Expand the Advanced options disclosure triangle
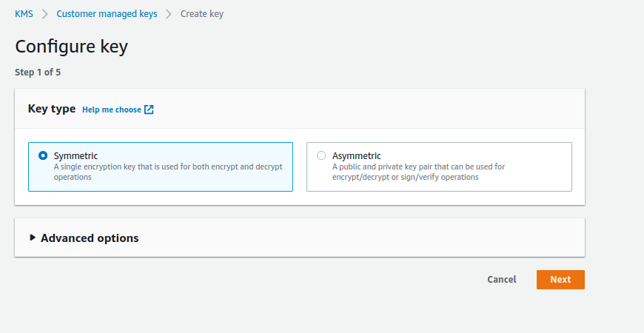Screen dimensions: 644x333 33,238
